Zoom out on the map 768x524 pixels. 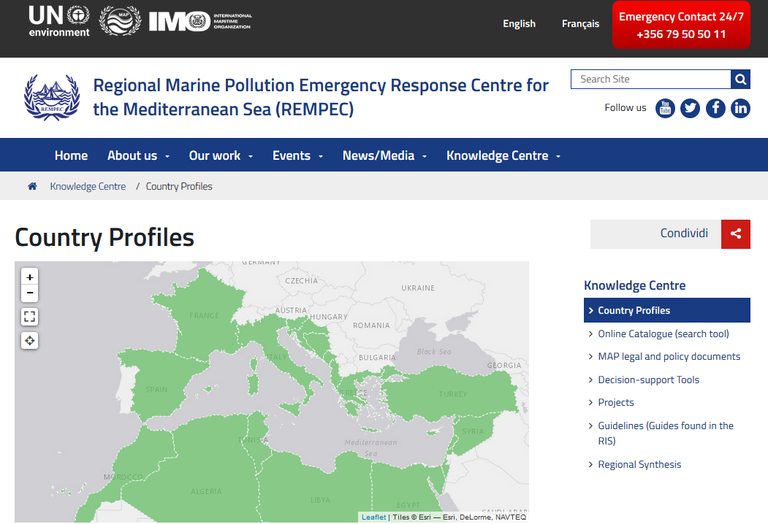tap(30, 294)
